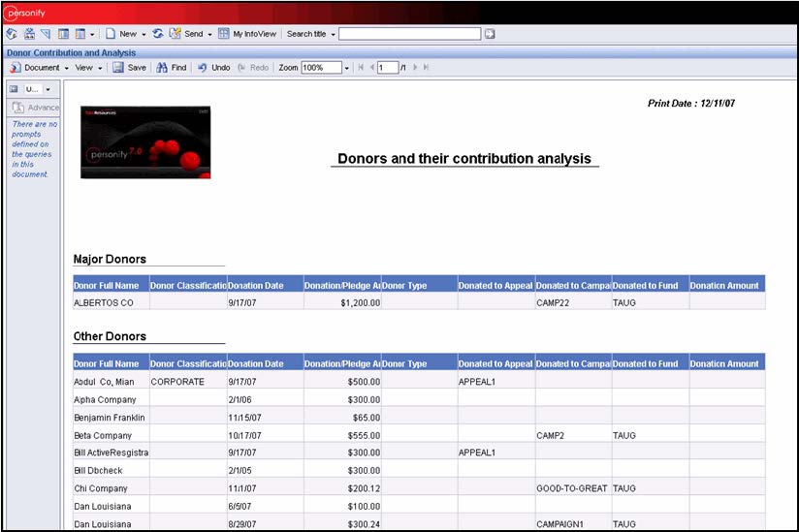Click the 'Chi Company' donor cell
799x532 pixels.
(x=112, y=488)
